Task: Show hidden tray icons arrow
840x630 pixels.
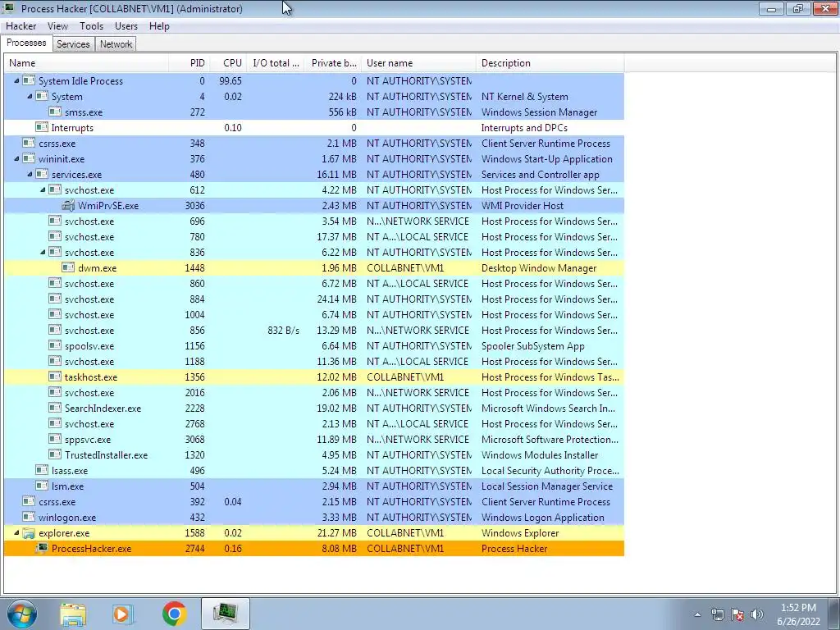Action: click(697, 614)
